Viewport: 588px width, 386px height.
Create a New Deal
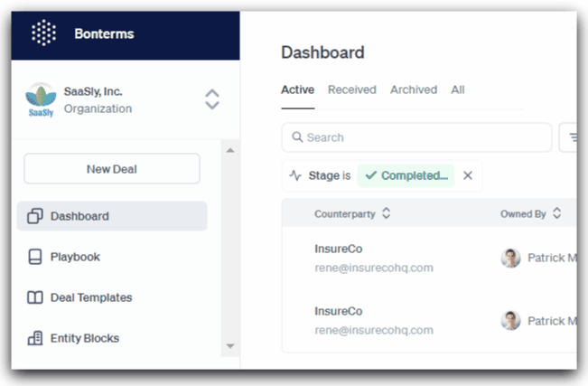(x=112, y=169)
